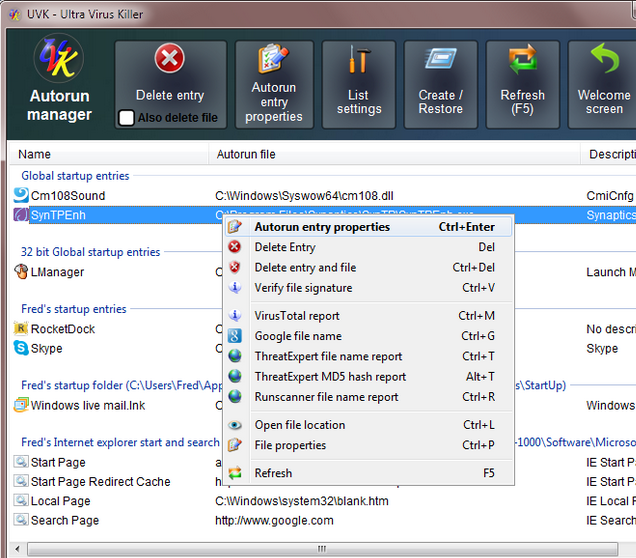Choose Runscanner file name report
Viewport: 636px width, 558px height.
367,397
